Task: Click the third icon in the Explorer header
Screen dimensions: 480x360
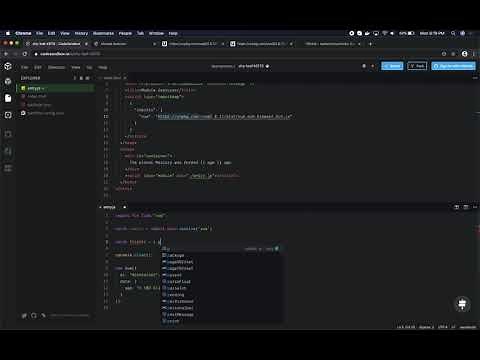Action: click(87, 78)
